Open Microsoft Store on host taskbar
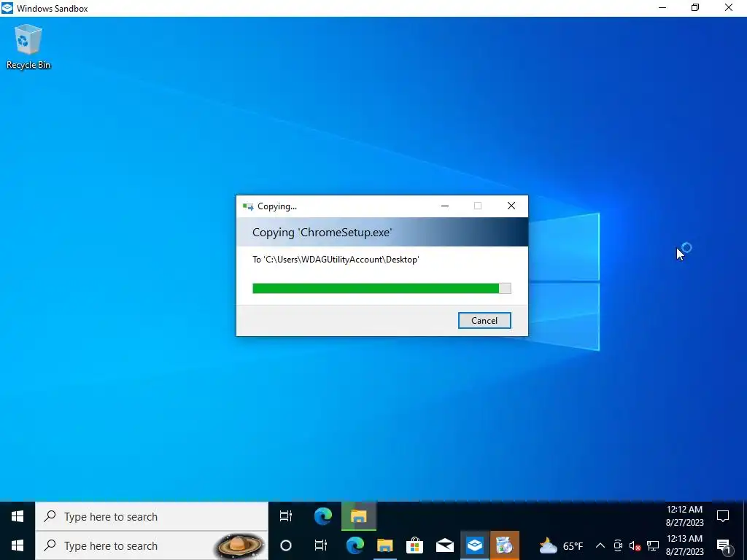This screenshot has height=560, width=747. tap(414, 545)
